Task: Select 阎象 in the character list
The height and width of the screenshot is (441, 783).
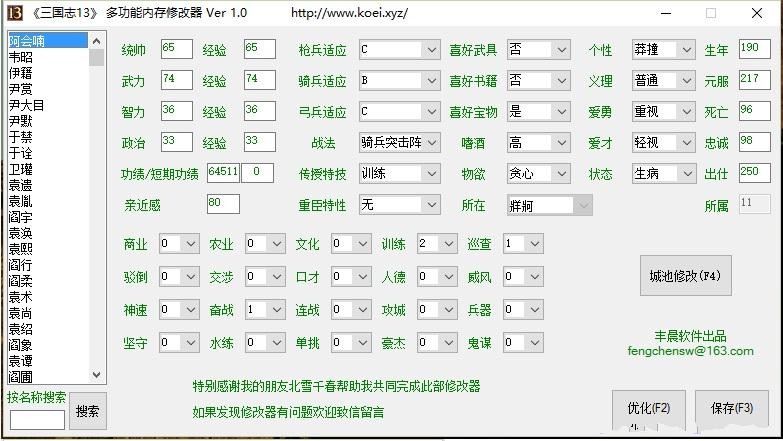Action: pyautogui.click(x=48, y=345)
